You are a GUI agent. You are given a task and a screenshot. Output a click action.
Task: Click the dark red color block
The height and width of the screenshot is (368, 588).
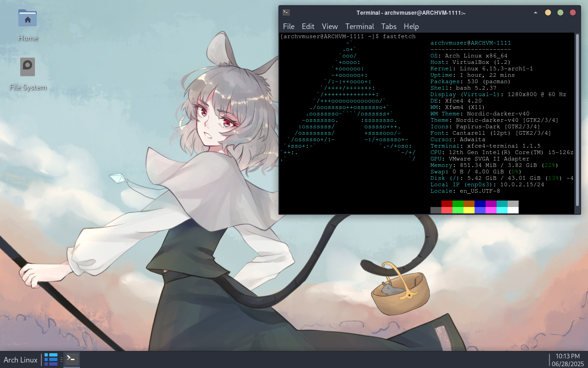(447, 204)
